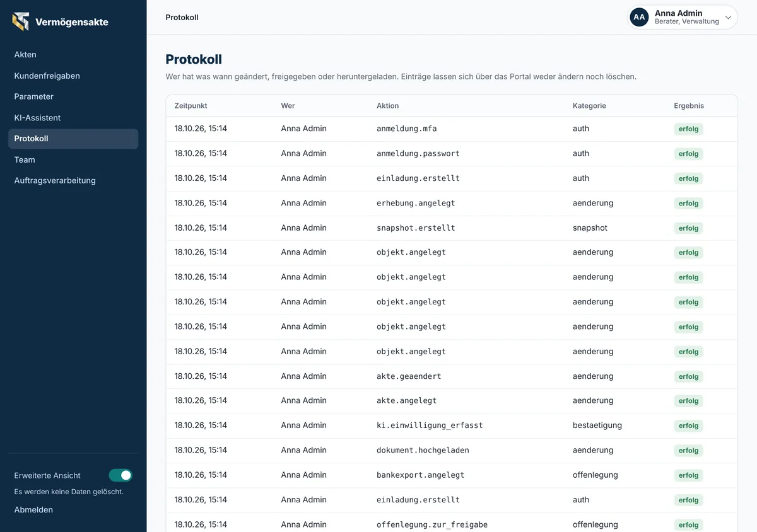Screen dimensions: 757x532
Task: Click Anna Admin in the dokument.hochgeladen row
Action: (x=303, y=450)
